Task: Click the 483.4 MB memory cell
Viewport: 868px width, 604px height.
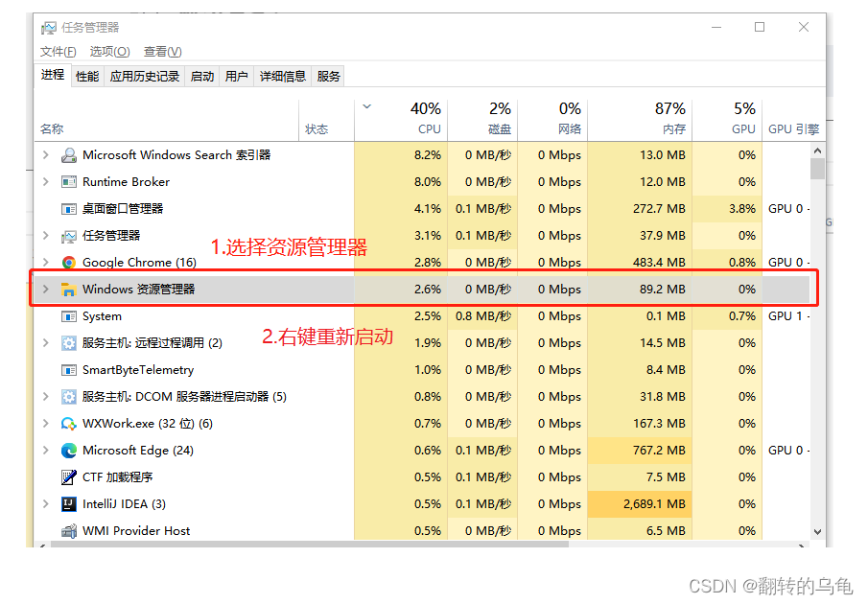Action: click(x=640, y=262)
